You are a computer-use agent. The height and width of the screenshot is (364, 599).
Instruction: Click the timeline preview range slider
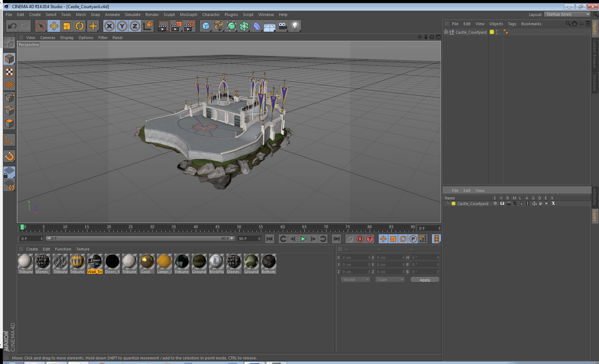coord(141,238)
